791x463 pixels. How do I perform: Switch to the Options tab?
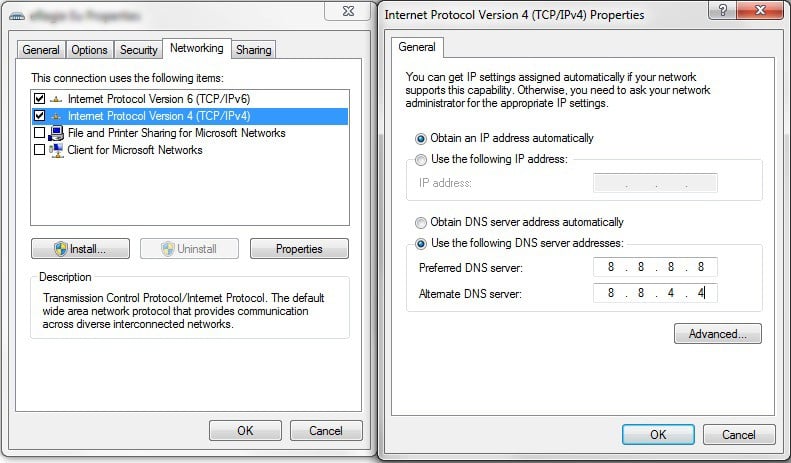click(89, 50)
